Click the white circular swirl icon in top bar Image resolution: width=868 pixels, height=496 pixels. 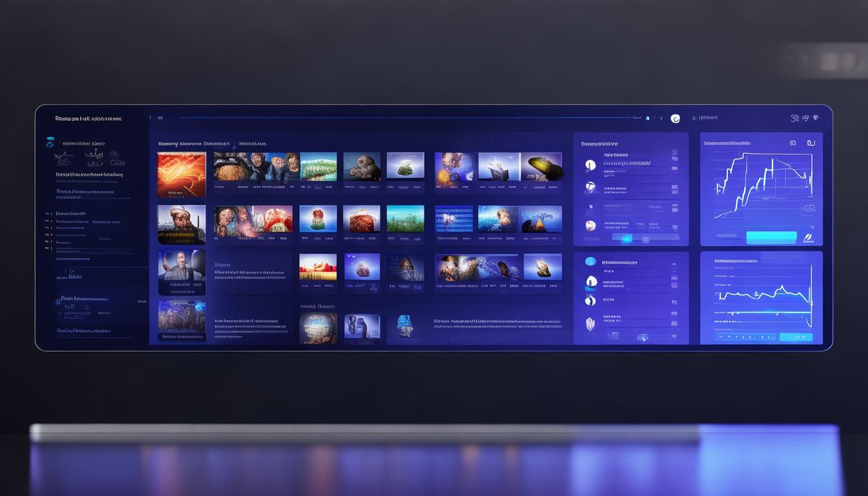(x=676, y=118)
